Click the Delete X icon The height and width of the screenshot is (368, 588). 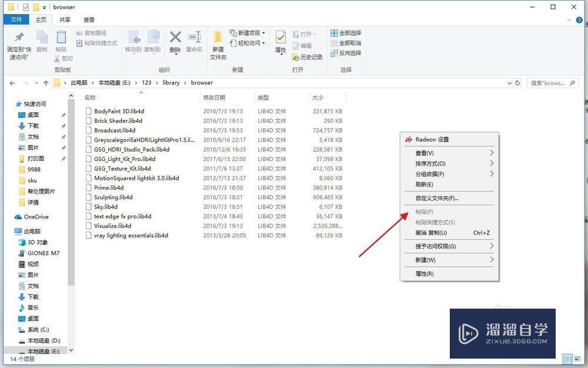click(175, 37)
